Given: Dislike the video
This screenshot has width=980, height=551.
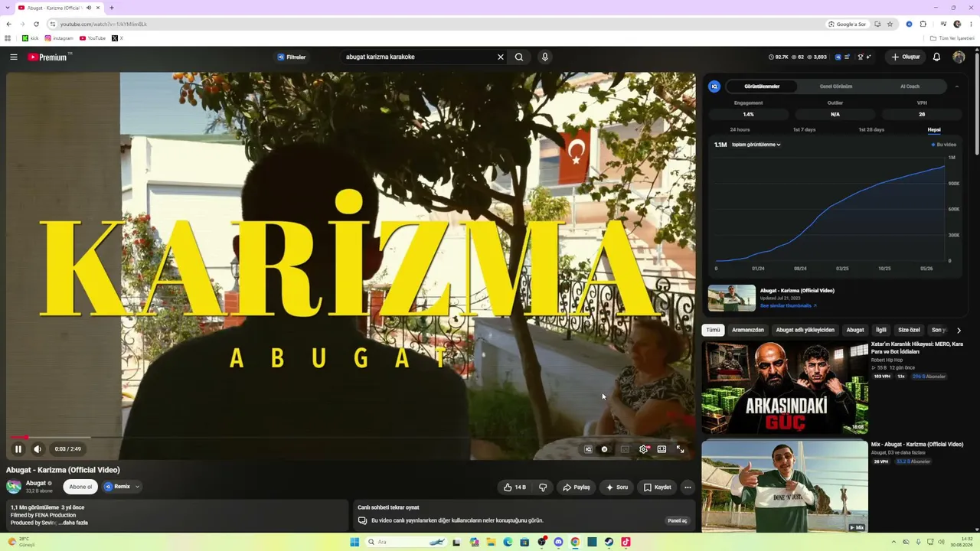Looking at the screenshot, I should tap(543, 487).
